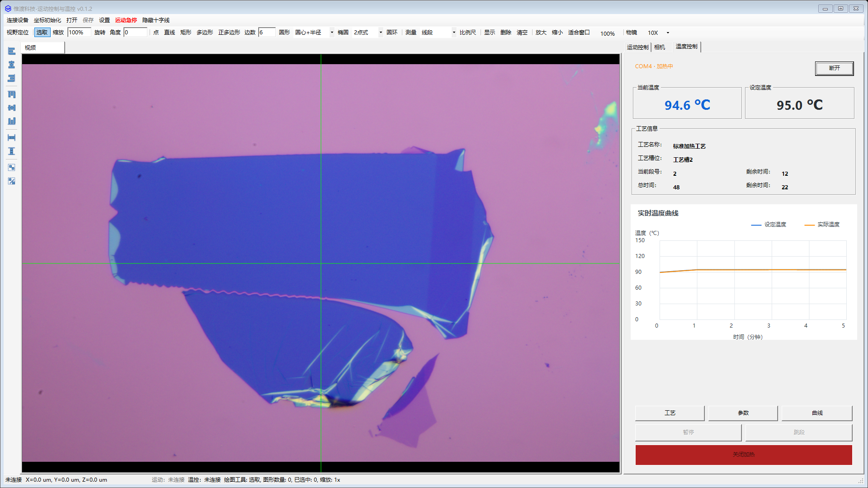Screen dimensions: 868x488
Task: Click the align left icon in sidebar
Action: (x=12, y=51)
